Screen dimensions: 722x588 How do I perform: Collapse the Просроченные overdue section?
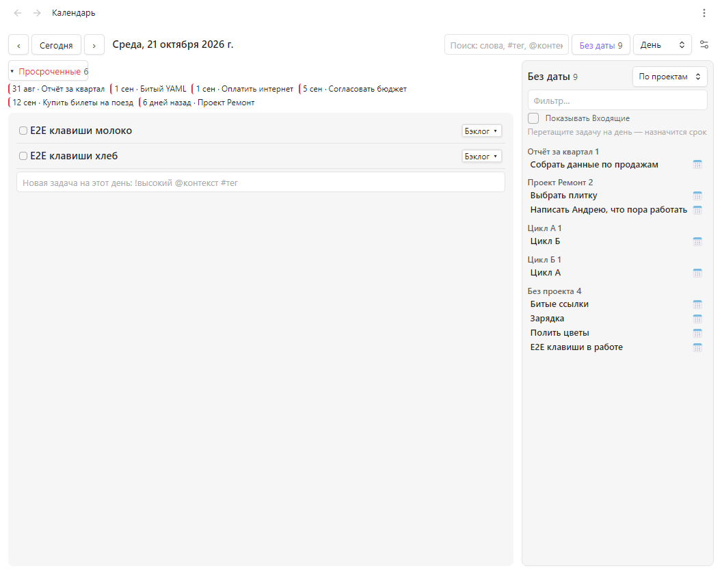click(x=49, y=71)
